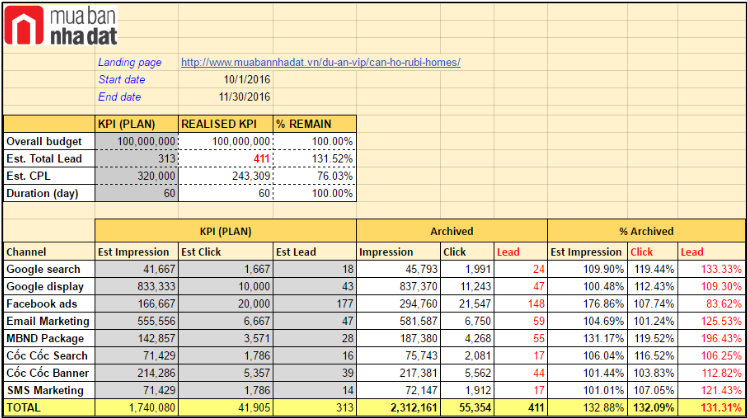Click the Landing page label cell
The image size is (747, 418).
click(123, 62)
